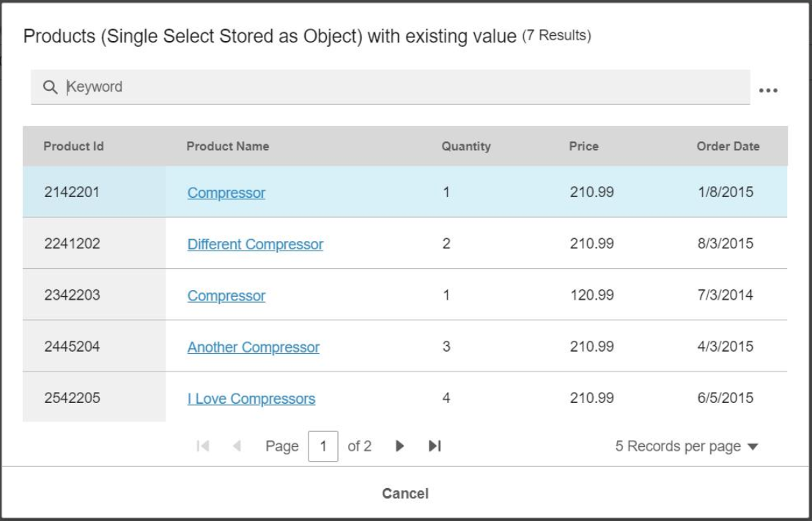Open Compressor link for product 2142201
This screenshot has height=521, width=812.
(x=226, y=193)
